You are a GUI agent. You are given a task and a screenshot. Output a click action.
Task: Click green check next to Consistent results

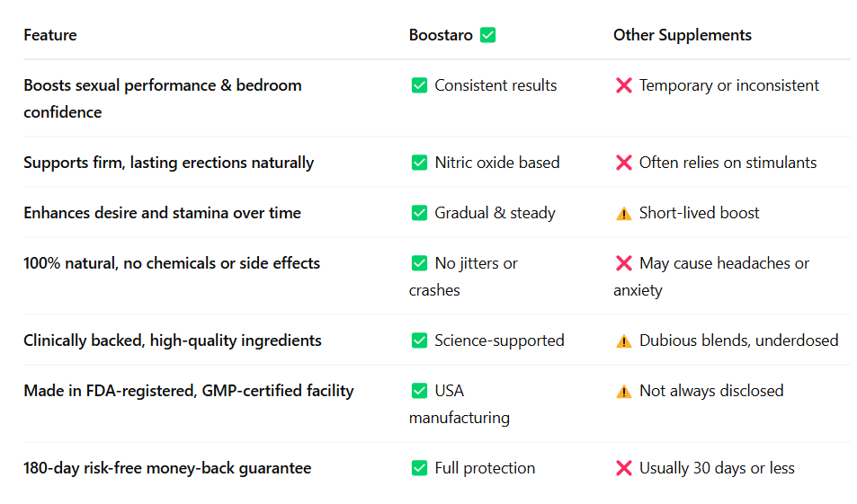pos(419,85)
